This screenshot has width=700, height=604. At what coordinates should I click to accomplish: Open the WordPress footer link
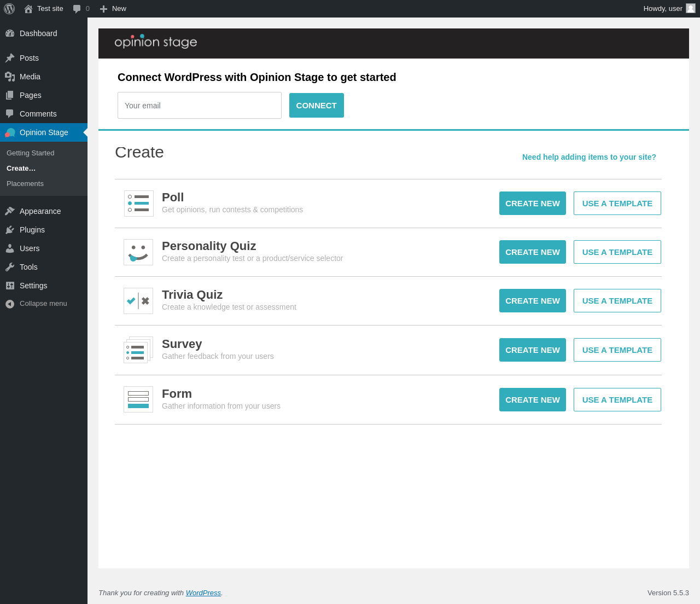[x=203, y=593]
